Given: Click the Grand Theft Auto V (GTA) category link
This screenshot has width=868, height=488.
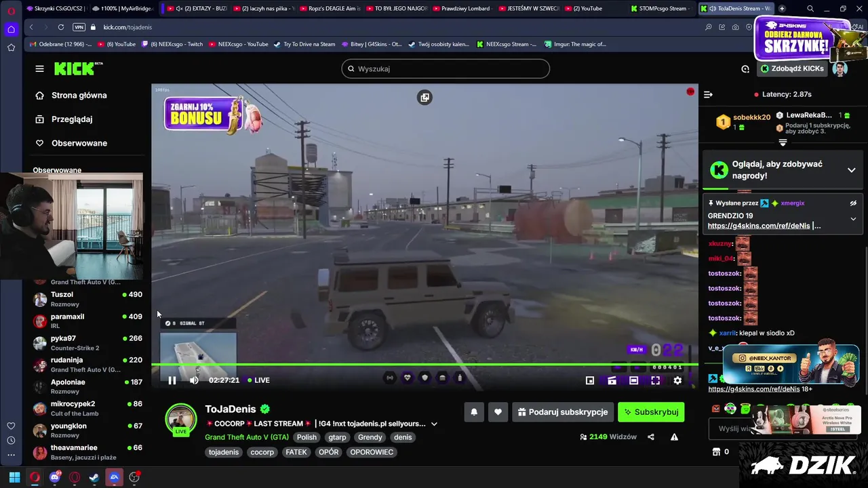Looking at the screenshot, I should pos(247,437).
